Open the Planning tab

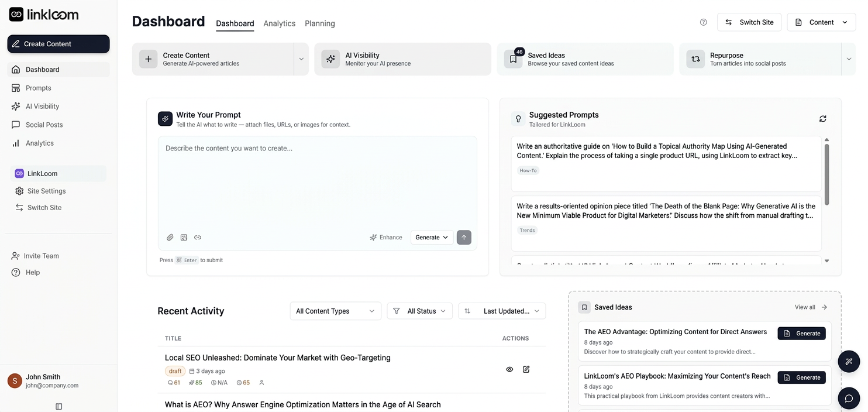click(319, 23)
